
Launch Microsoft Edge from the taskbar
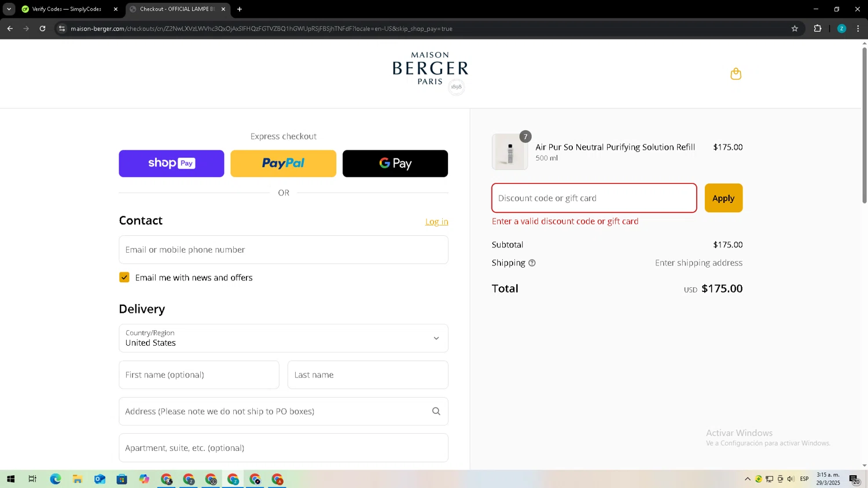55,479
